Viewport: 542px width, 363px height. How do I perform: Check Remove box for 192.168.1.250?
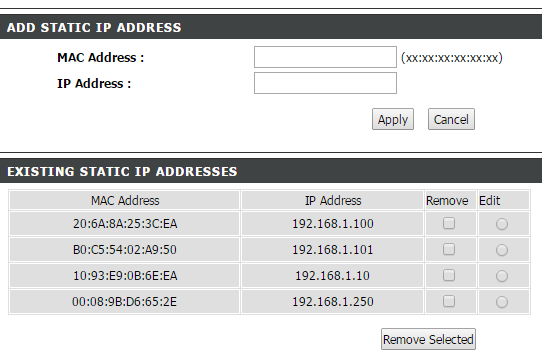pos(449,301)
